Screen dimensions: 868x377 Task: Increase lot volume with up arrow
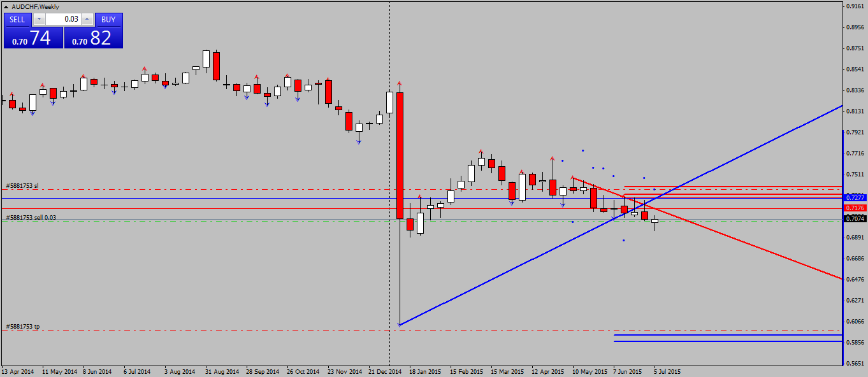tap(87, 19)
